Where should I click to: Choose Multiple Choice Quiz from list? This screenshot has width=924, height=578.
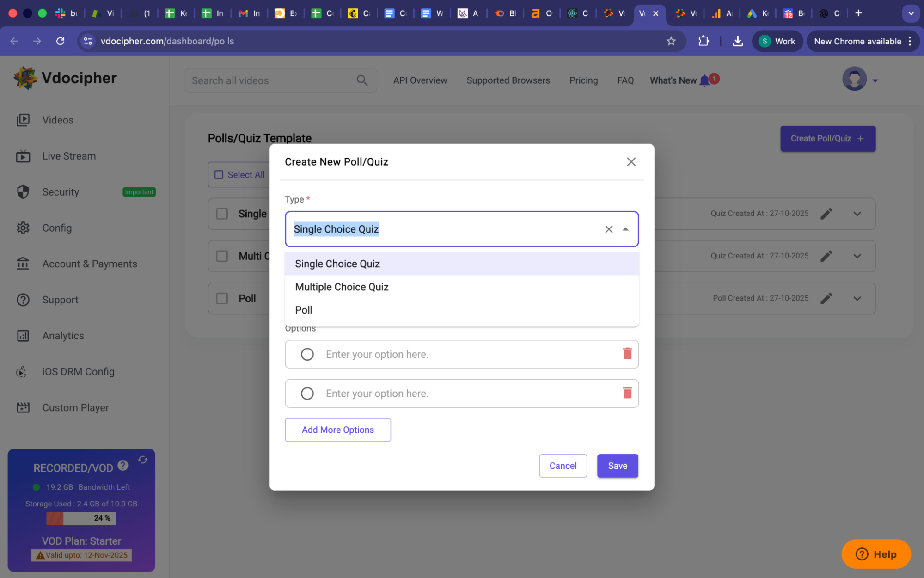(342, 287)
